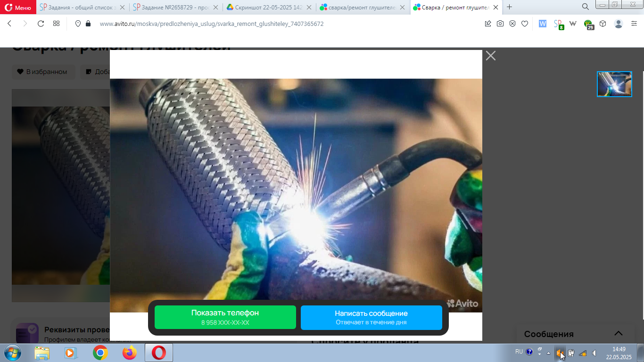
Task: Click the enlarged welding photo in gallery
Action: tap(296, 195)
